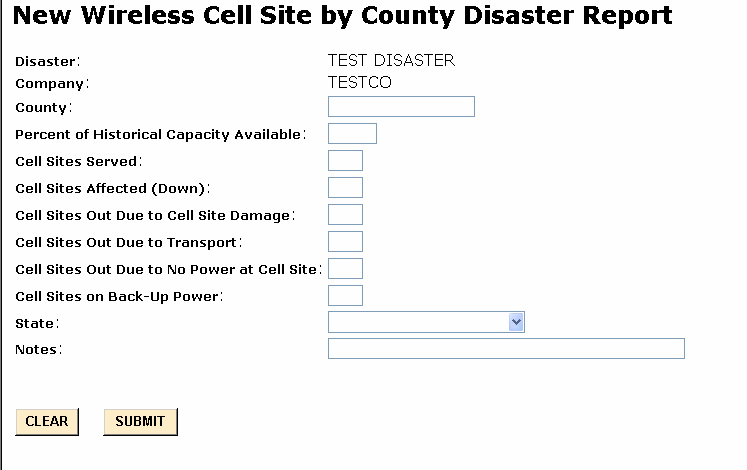Click the Disaster label text
This screenshot has height=470, width=747.
[47, 62]
